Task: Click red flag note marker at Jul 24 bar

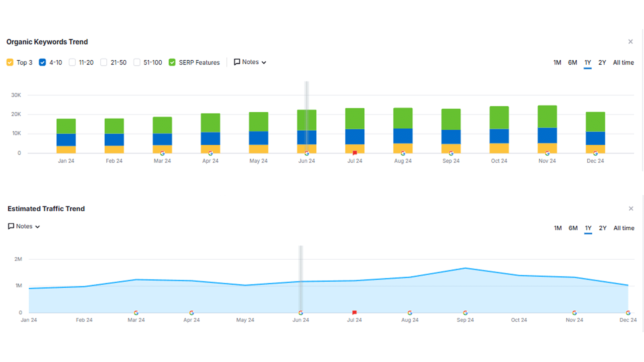Action: click(355, 153)
